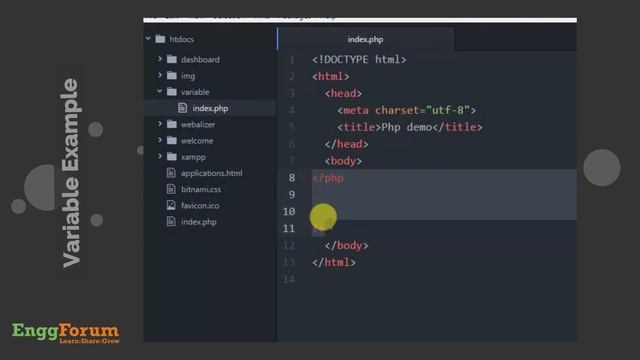Expand the webalizer folder arrow
The height and width of the screenshot is (360, 640).
coord(160,124)
